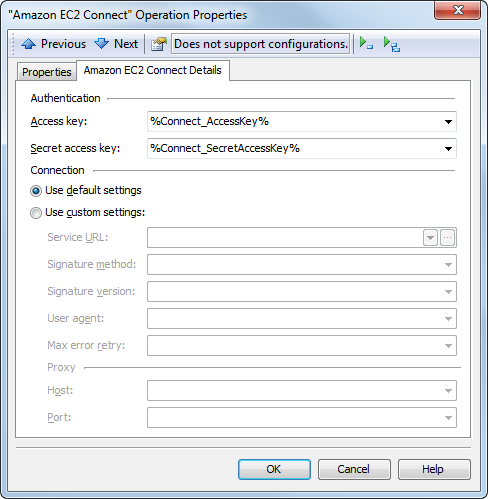Run operation with dependencies play icon
The image size is (488, 499).
click(x=392, y=44)
